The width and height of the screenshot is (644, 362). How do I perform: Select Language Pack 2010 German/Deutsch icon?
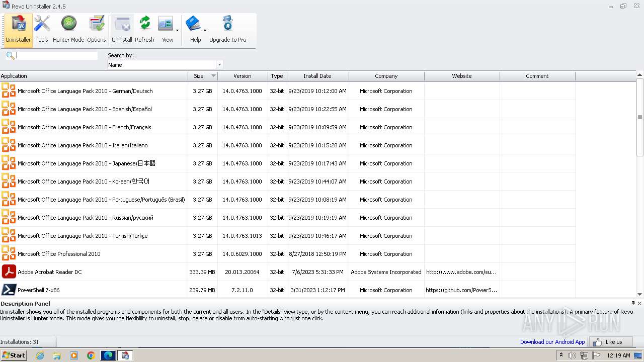coord(9,90)
